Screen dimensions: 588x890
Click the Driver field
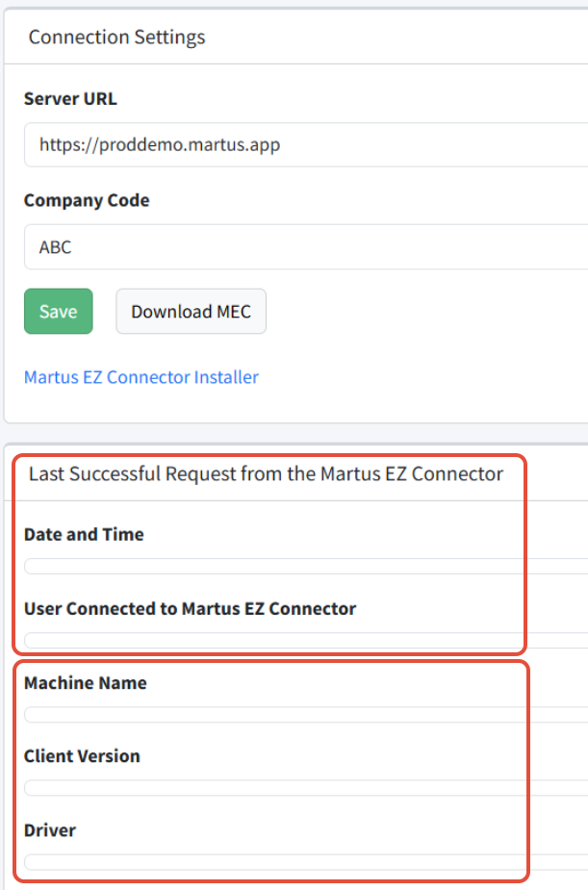tap(306, 862)
